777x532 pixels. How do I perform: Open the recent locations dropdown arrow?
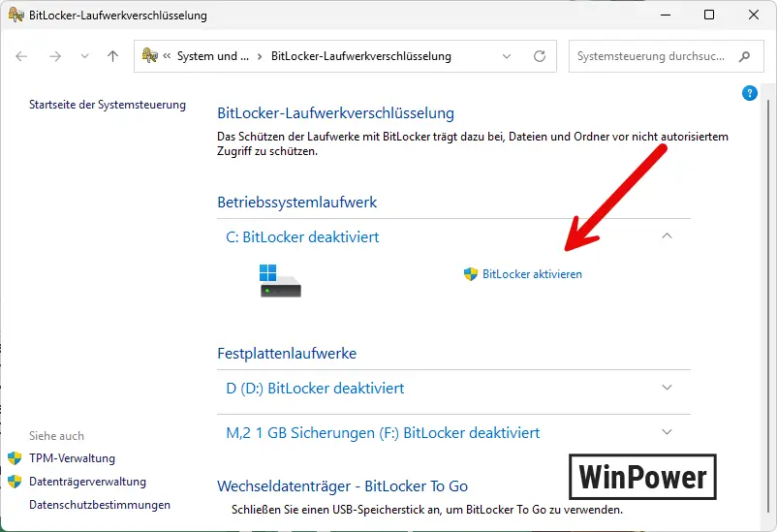(84, 56)
